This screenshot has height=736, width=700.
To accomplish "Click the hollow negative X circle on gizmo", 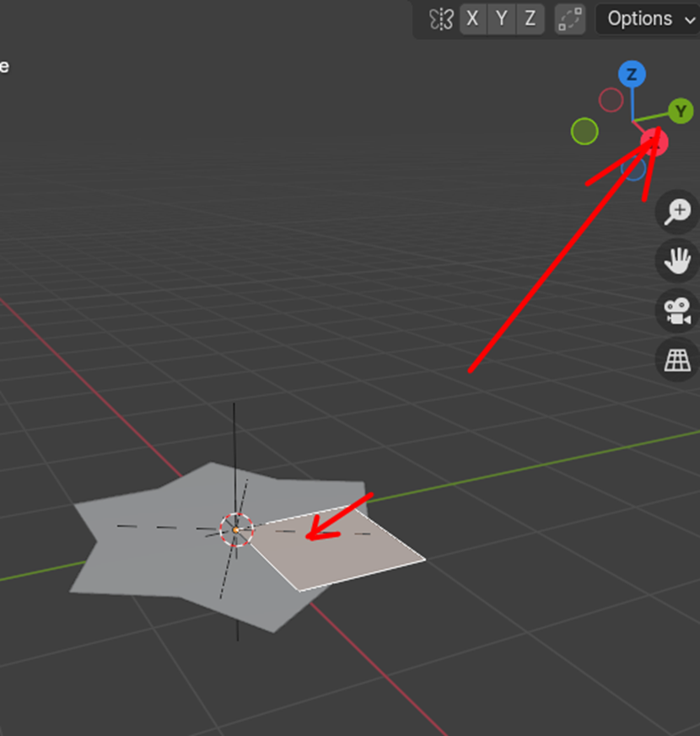I will click(x=611, y=99).
